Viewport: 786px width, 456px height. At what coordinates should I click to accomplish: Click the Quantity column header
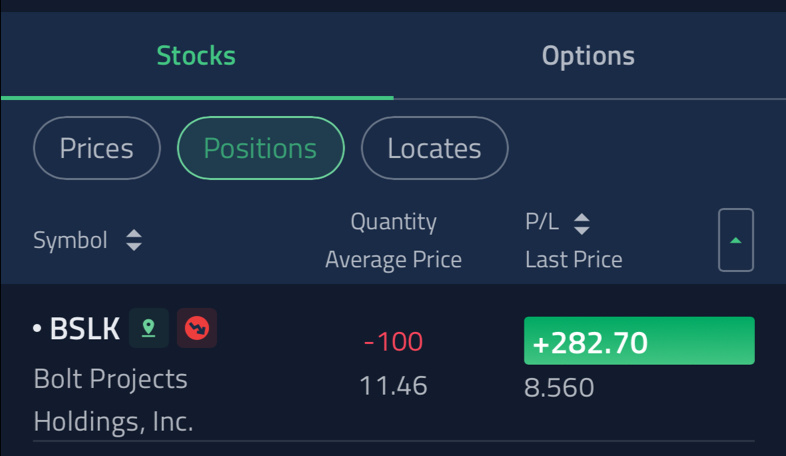tap(394, 222)
